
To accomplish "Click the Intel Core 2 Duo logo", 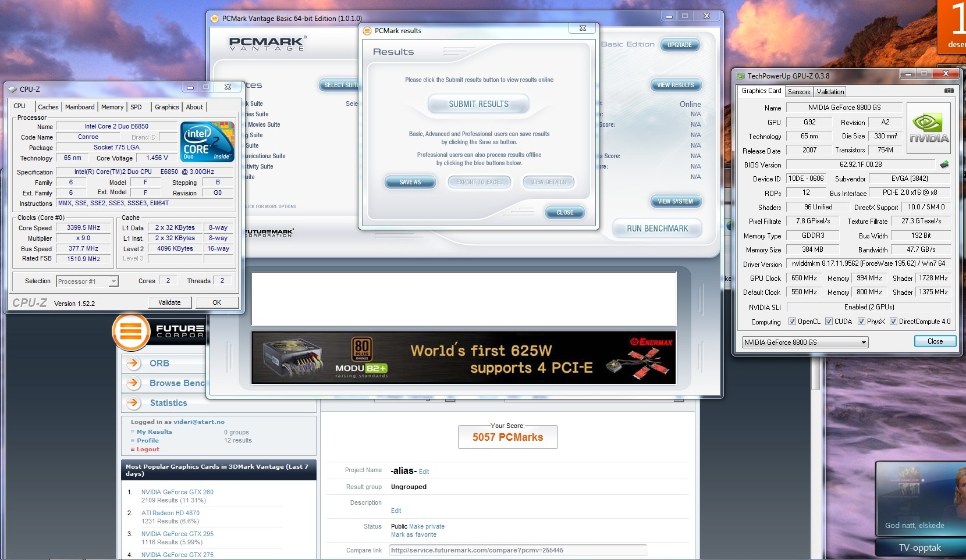I will point(207,141).
